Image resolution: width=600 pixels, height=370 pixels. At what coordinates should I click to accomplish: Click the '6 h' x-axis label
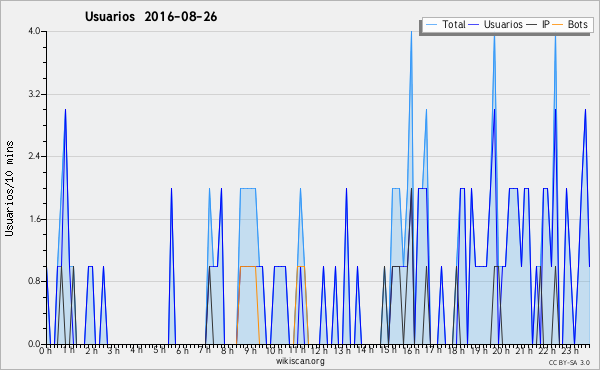point(182,351)
